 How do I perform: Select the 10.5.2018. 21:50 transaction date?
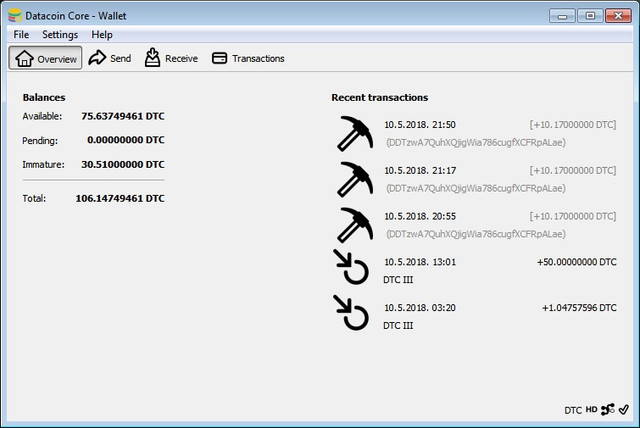pyautogui.click(x=420, y=125)
